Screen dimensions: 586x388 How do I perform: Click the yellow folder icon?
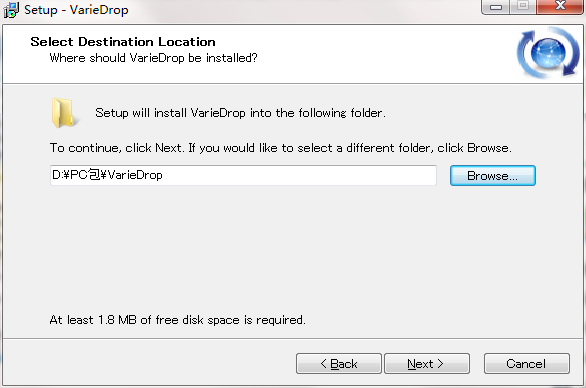(x=63, y=113)
